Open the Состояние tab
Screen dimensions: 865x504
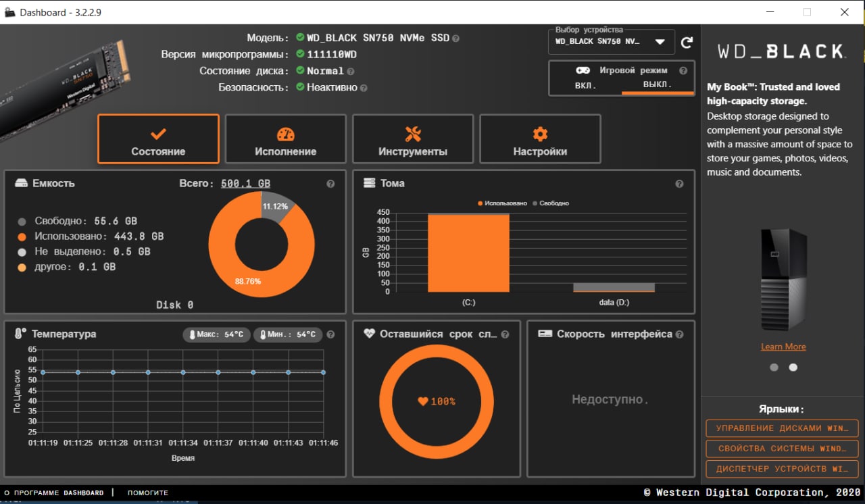(158, 139)
